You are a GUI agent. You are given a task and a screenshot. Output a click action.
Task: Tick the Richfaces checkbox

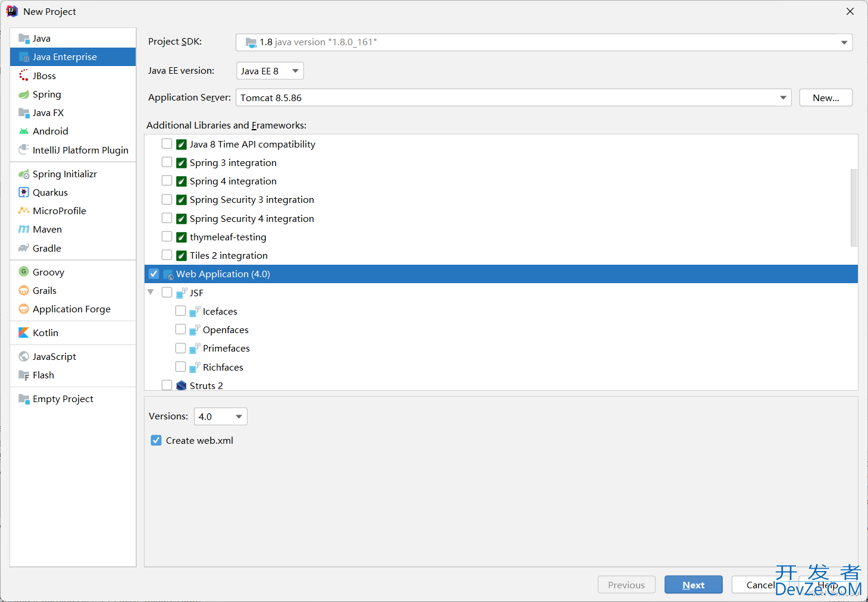coord(181,367)
